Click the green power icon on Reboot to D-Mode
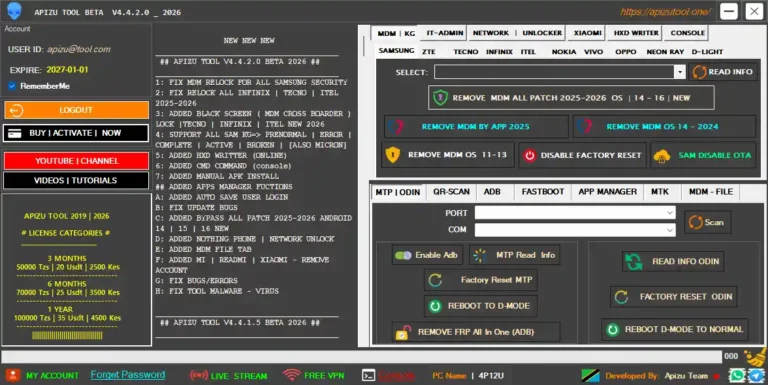This screenshot has width=768, height=385. click(435, 306)
